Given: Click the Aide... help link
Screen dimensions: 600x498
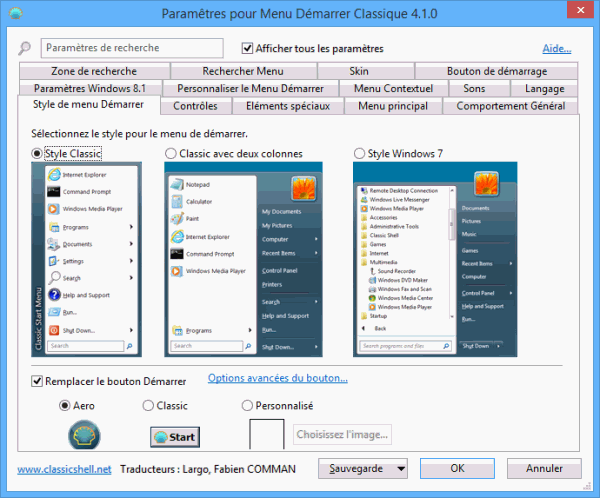Looking at the screenshot, I should pyautogui.click(x=557, y=49).
